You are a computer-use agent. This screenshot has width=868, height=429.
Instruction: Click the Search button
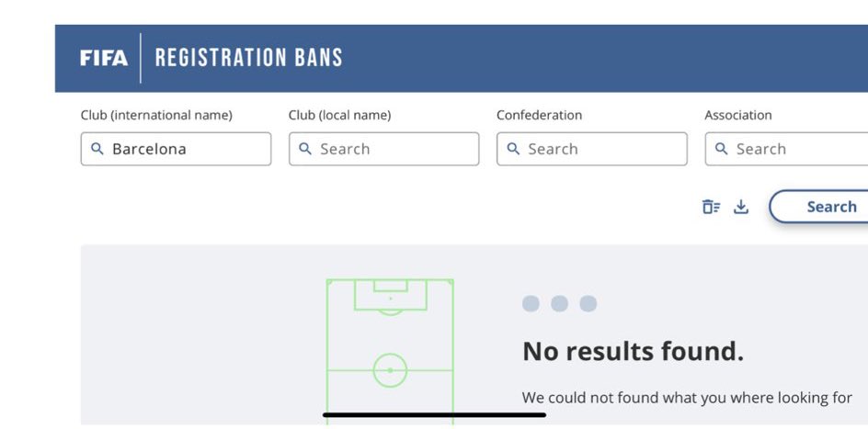[x=818, y=207]
